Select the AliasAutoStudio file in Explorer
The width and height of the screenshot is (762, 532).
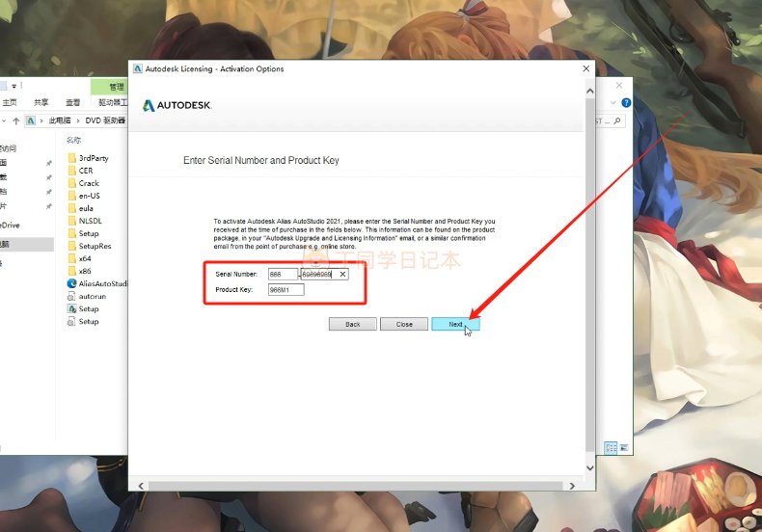pos(96,283)
